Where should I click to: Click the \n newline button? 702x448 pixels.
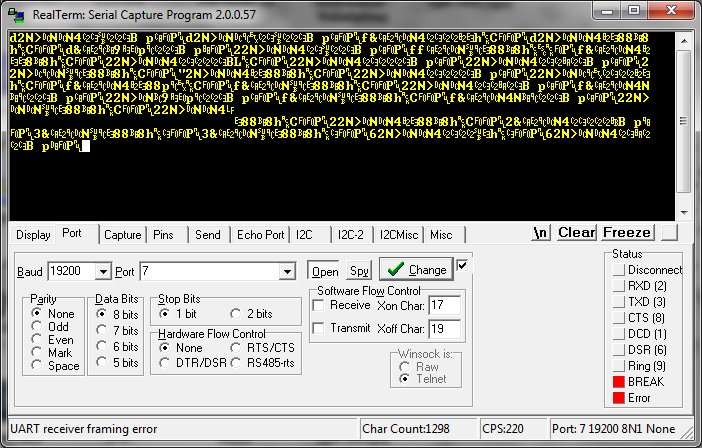(541, 233)
